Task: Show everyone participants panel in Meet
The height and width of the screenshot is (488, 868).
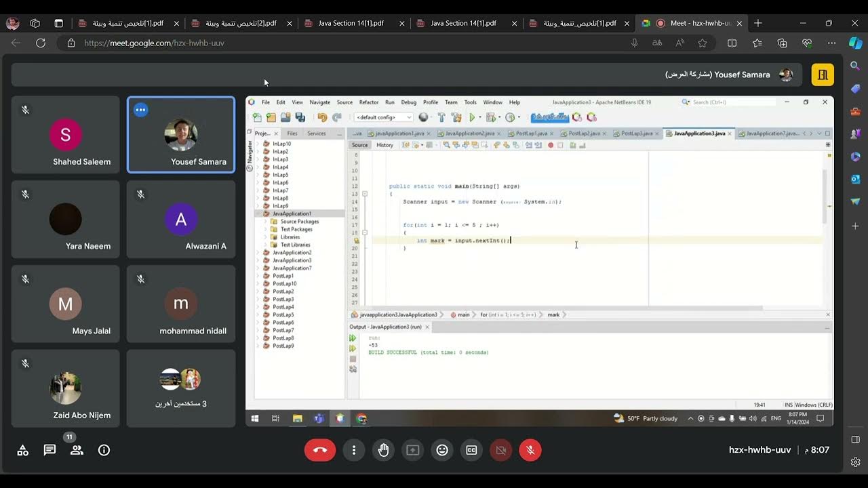Action: [x=77, y=450]
